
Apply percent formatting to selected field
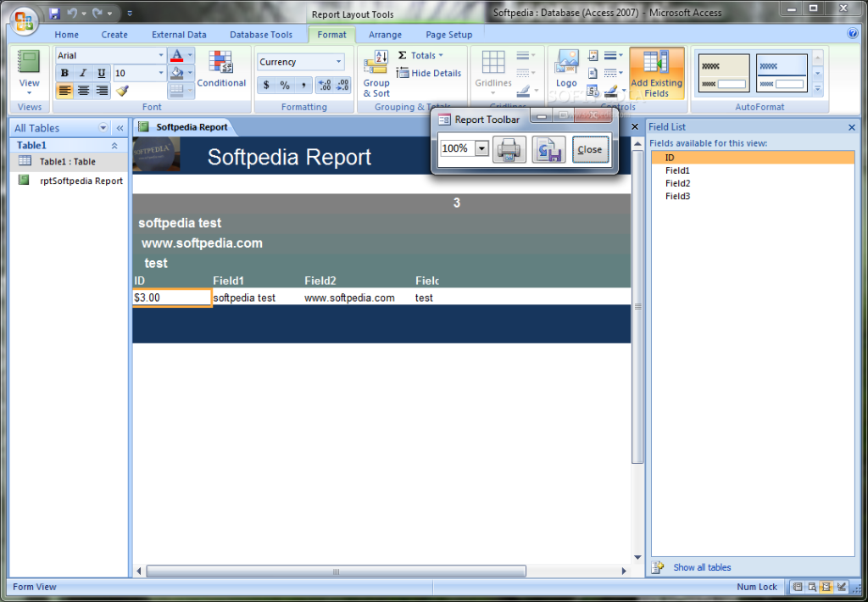pyautogui.click(x=285, y=85)
